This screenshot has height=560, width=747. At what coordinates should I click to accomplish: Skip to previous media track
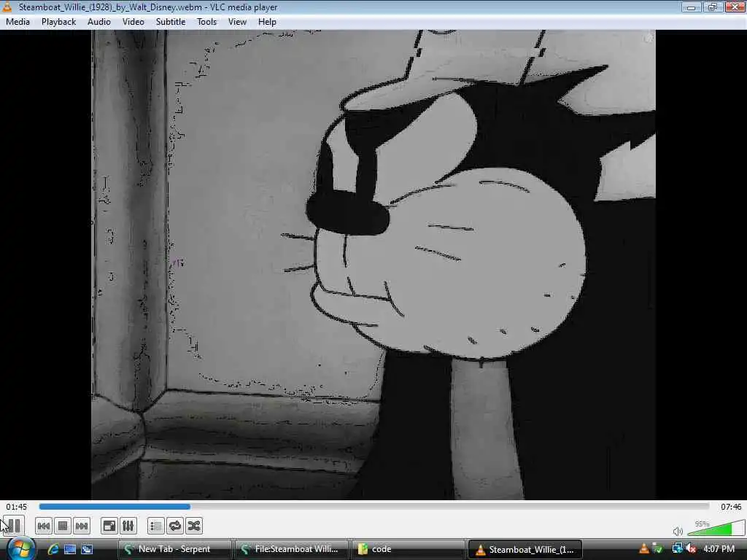[x=43, y=526]
